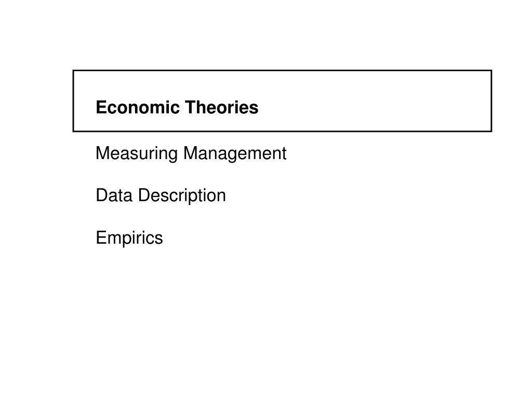
Task: Click the word Data
Action: (x=114, y=195)
